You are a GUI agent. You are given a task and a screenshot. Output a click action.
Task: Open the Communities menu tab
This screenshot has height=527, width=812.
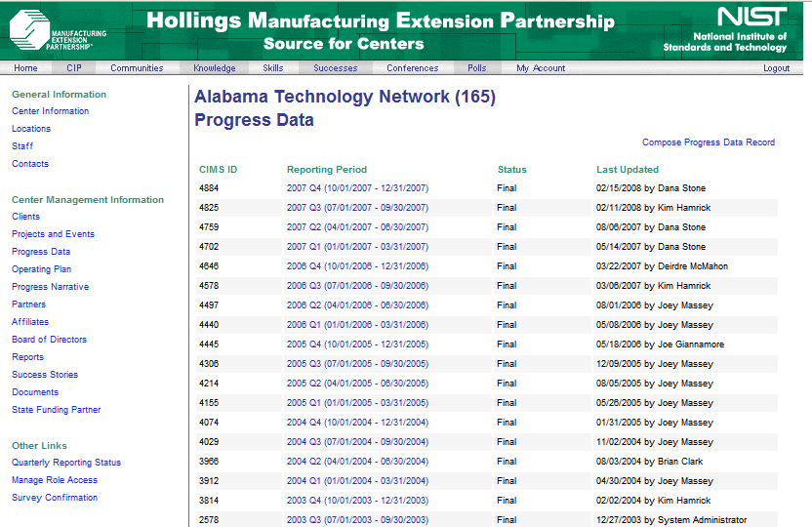point(137,68)
